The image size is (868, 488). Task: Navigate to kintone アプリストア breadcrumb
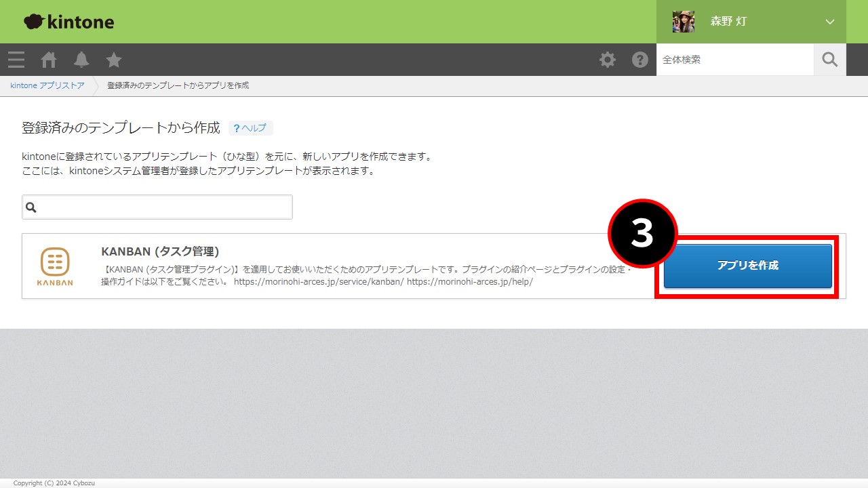tap(47, 85)
